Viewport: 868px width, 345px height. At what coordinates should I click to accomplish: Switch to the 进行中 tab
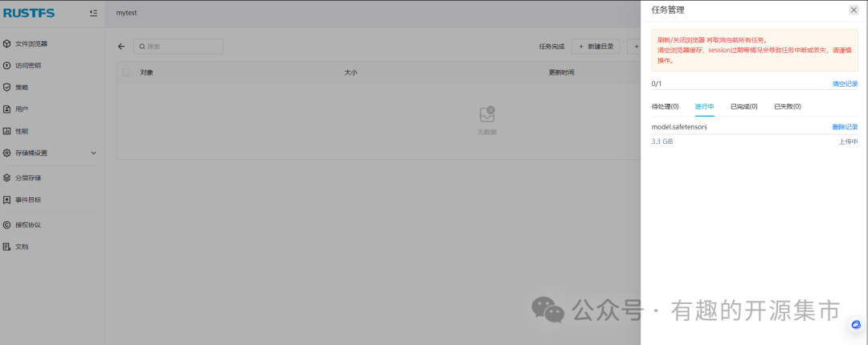click(705, 106)
